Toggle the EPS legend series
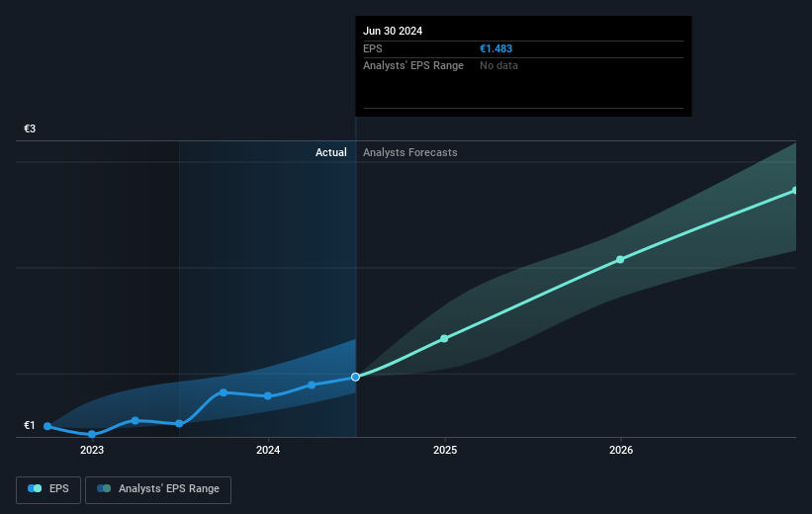Screen dimensions: 812x514 48,489
